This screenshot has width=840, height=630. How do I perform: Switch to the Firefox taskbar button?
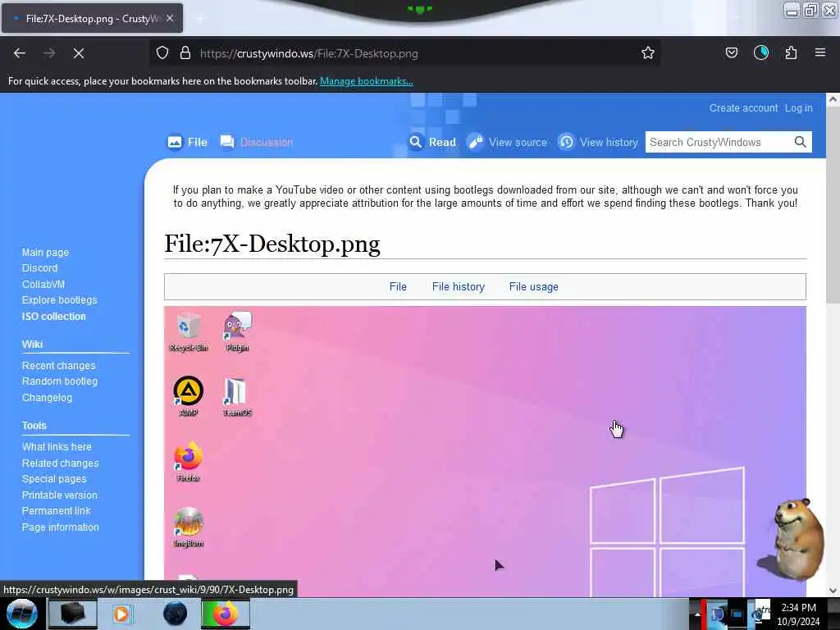click(226, 614)
